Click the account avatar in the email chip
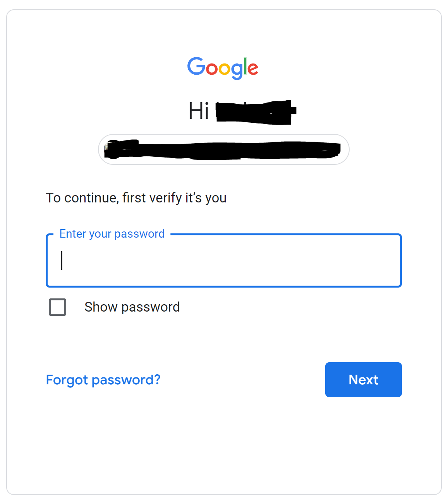The width and height of the screenshot is (448, 502). click(113, 150)
